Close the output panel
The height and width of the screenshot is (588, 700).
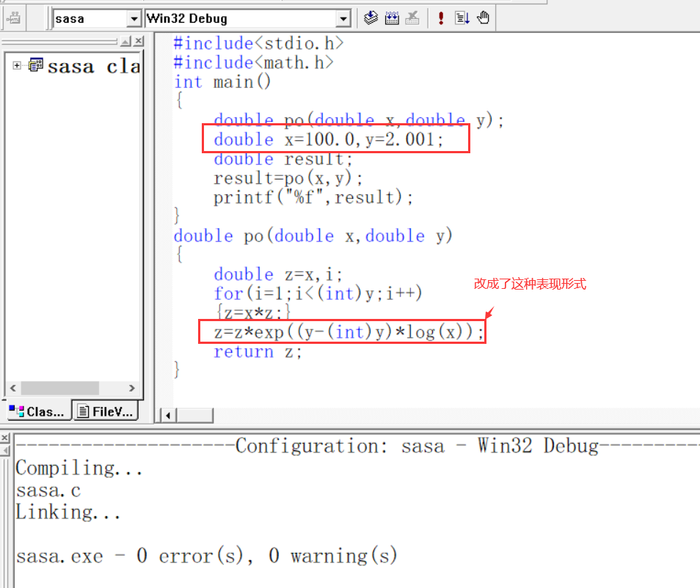click(x=6, y=438)
